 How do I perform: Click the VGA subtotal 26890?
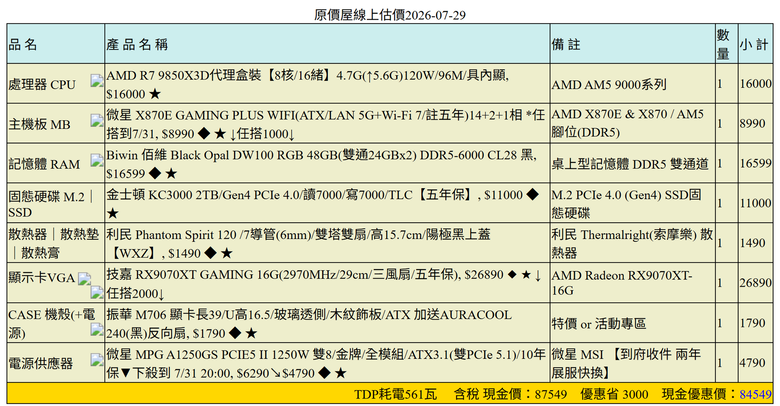(x=756, y=283)
